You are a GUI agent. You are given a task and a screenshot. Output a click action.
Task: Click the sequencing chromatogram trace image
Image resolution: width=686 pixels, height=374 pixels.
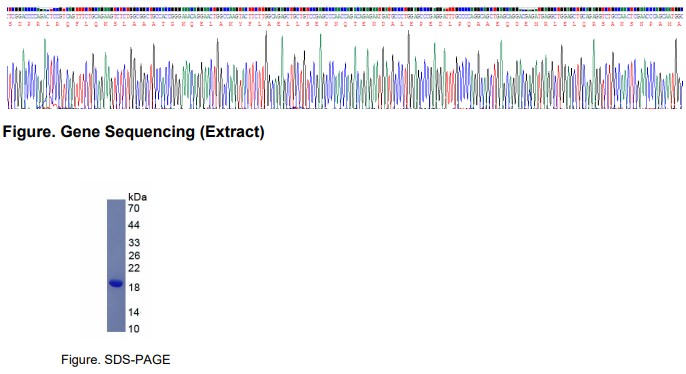(x=344, y=58)
